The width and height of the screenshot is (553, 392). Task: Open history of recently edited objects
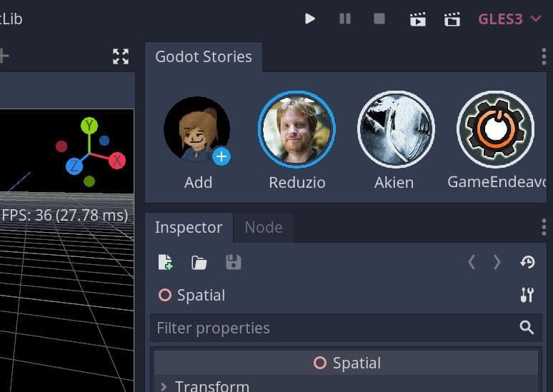click(x=527, y=262)
